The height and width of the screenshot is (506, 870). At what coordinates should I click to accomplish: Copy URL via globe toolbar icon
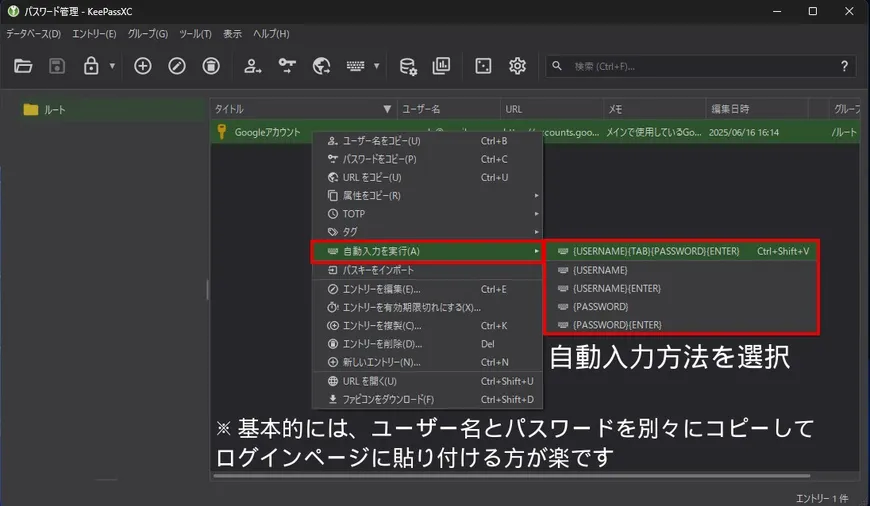pos(321,66)
